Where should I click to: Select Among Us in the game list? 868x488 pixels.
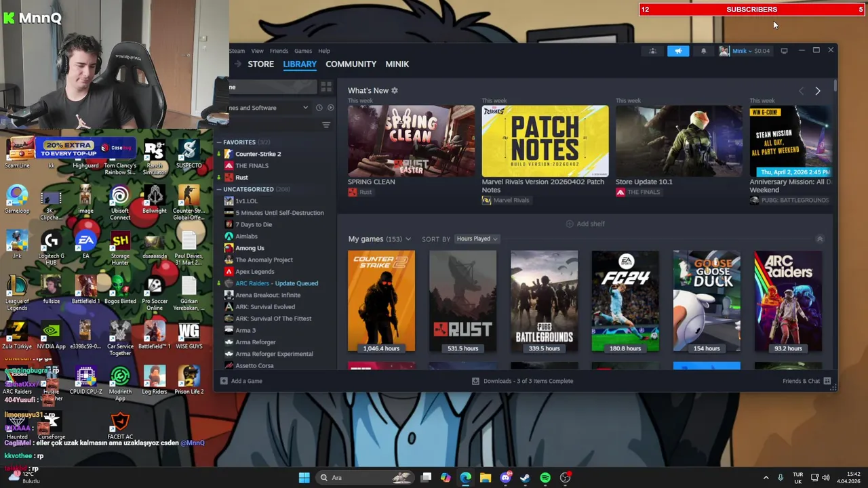click(x=250, y=248)
